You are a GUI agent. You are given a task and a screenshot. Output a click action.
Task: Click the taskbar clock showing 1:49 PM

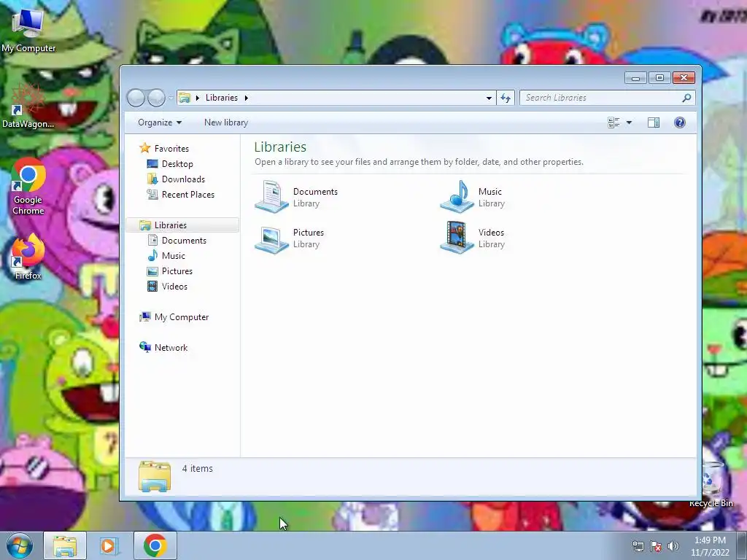(710, 546)
